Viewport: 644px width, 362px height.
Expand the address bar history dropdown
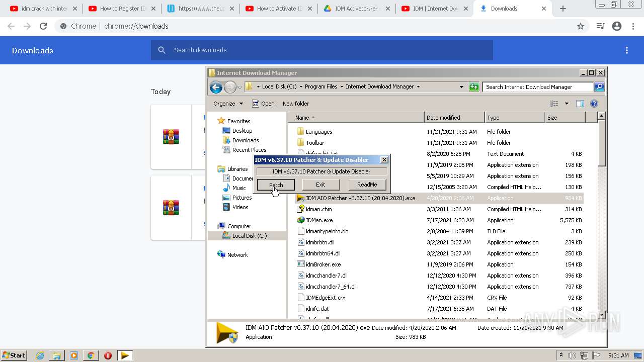pyautogui.click(x=461, y=86)
